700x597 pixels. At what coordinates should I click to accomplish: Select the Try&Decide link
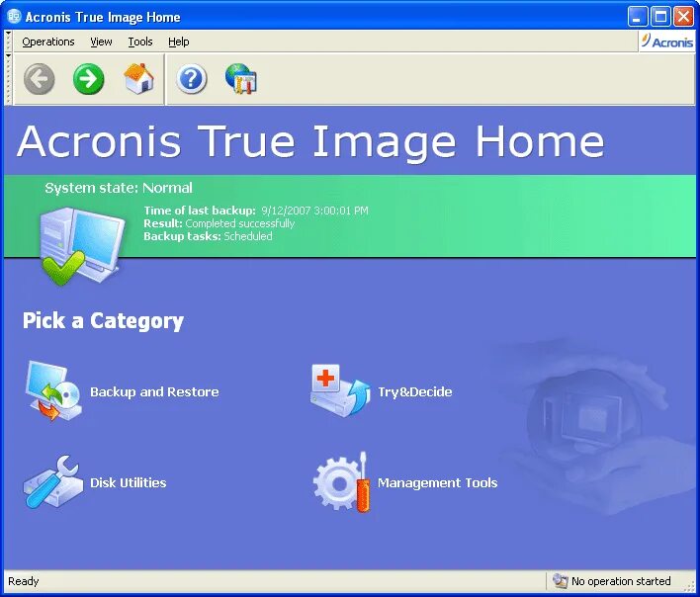point(414,391)
